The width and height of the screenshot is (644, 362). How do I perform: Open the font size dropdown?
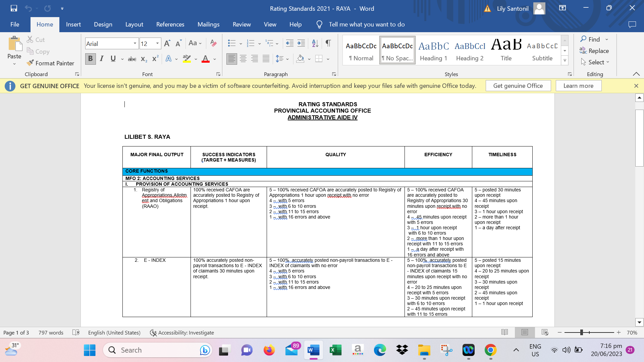coord(157,44)
